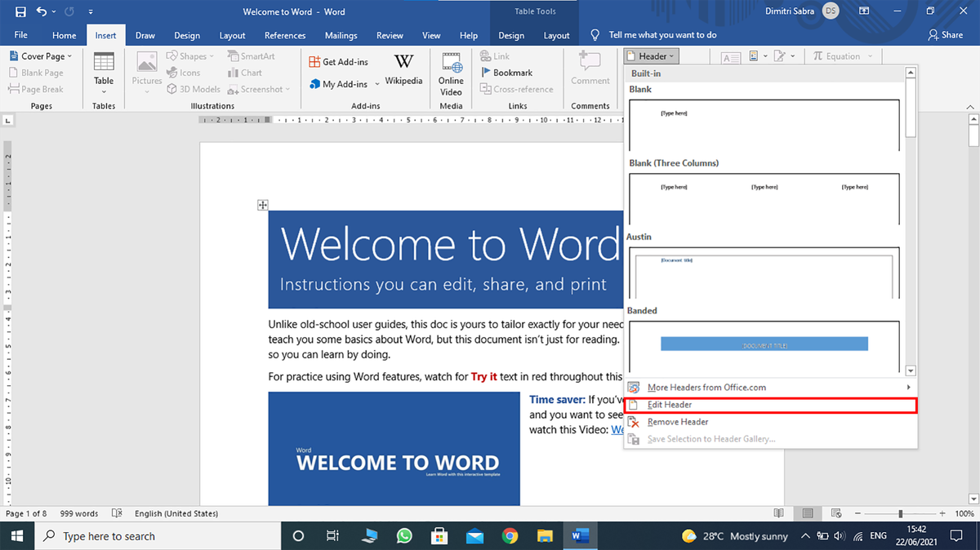Screen dimensions: 980x550
Task: Pick the Blank (Three Columns) header thumbnail
Action: tap(764, 198)
